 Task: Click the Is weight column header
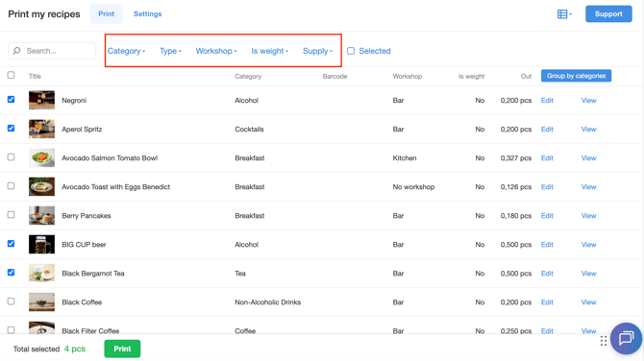click(x=472, y=76)
